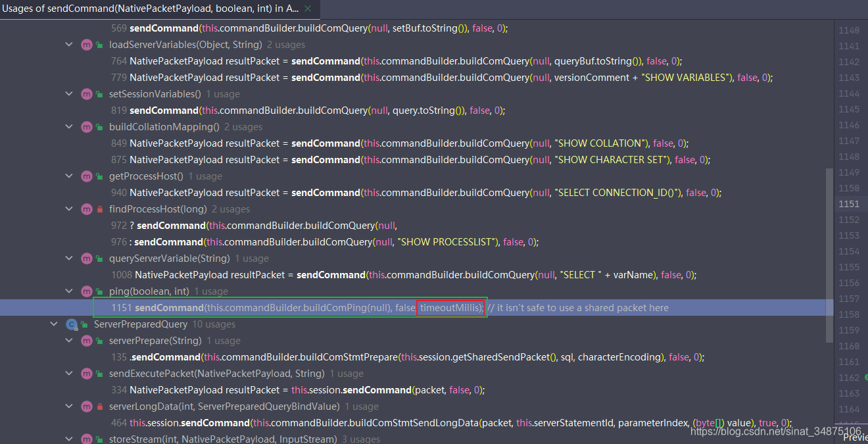Image resolution: width=868 pixels, height=444 pixels.
Task: Collapse the storeStream node
Action: [69, 439]
